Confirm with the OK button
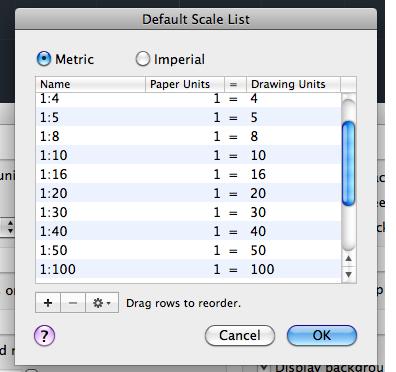The image size is (396, 372). [322, 335]
